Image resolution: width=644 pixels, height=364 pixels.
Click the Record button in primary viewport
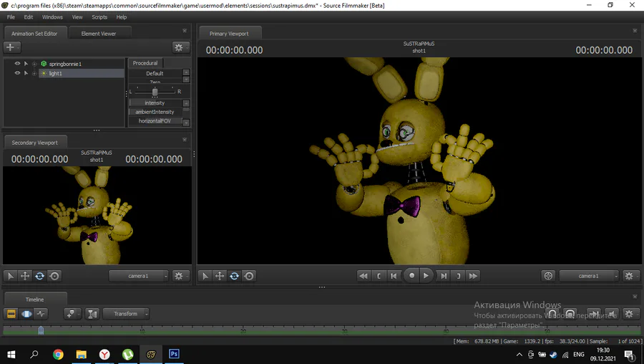pos(411,275)
